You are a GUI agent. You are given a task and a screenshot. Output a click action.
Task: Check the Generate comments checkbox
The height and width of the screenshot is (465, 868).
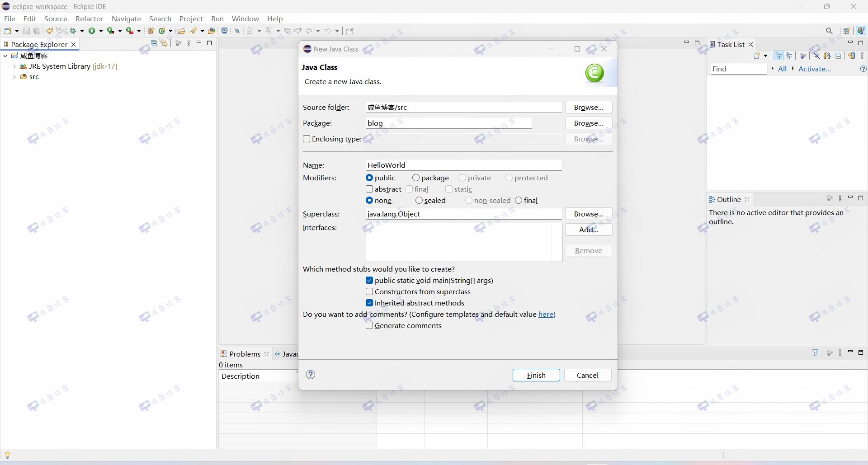click(x=369, y=325)
